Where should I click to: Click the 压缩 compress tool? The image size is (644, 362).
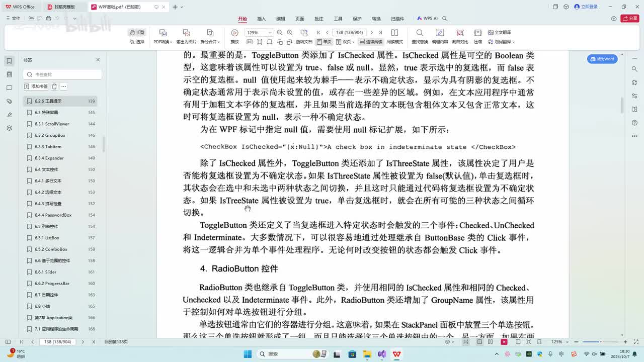coord(478,37)
